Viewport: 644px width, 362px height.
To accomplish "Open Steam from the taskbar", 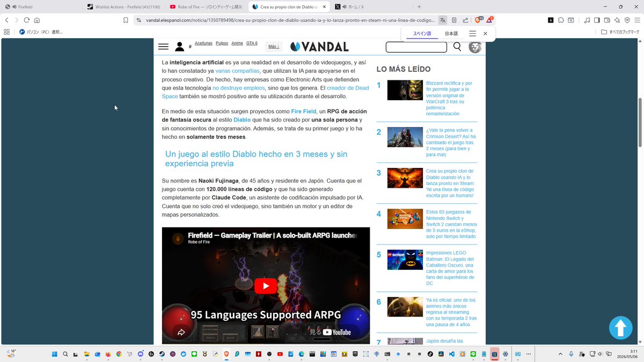I will (162, 354).
